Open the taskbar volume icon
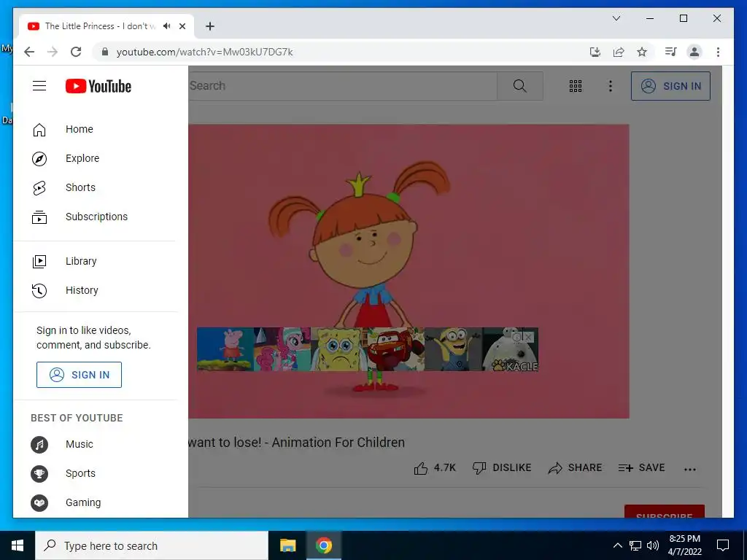This screenshot has width=747, height=560. pyautogui.click(x=653, y=545)
